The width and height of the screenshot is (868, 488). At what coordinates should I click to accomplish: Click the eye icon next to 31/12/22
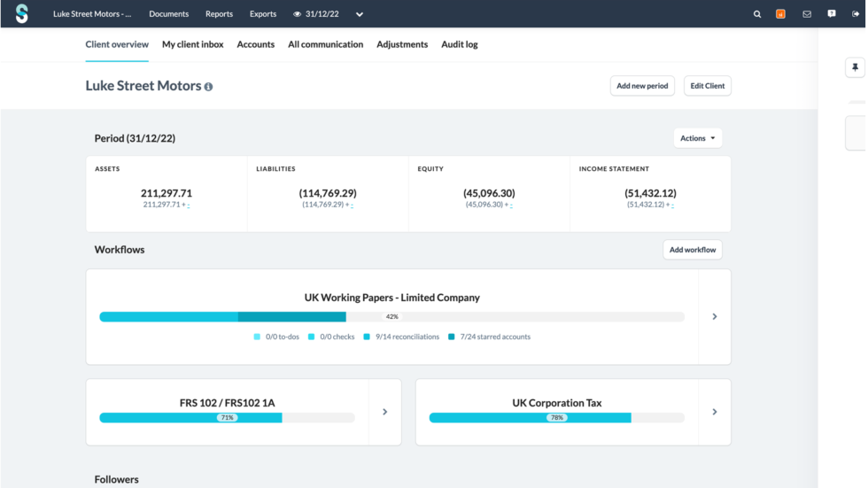[298, 14]
